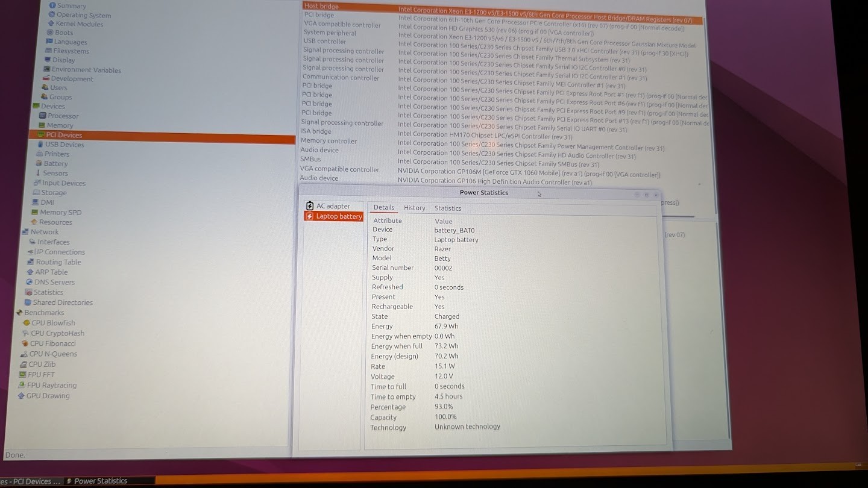Screen dimensions: 868x488
Task: Select the GPU Drawing benchmark icon
Action: coord(21,396)
